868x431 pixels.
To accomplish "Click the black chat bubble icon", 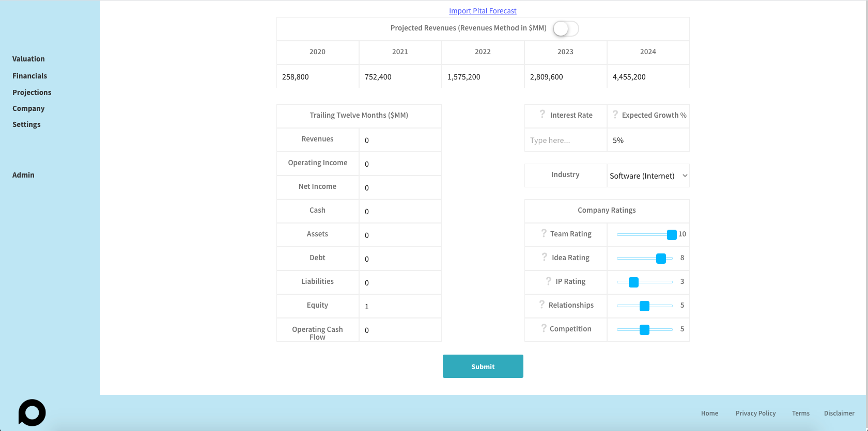I will 32,412.
